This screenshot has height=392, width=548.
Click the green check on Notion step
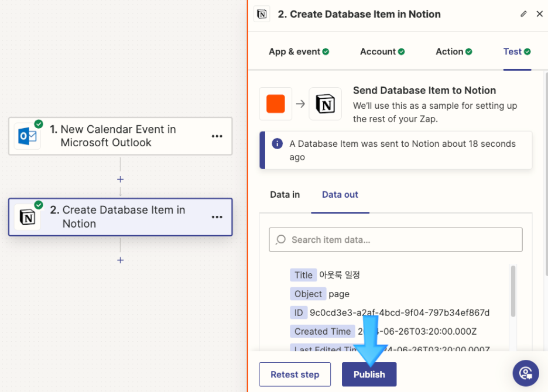[x=39, y=205]
